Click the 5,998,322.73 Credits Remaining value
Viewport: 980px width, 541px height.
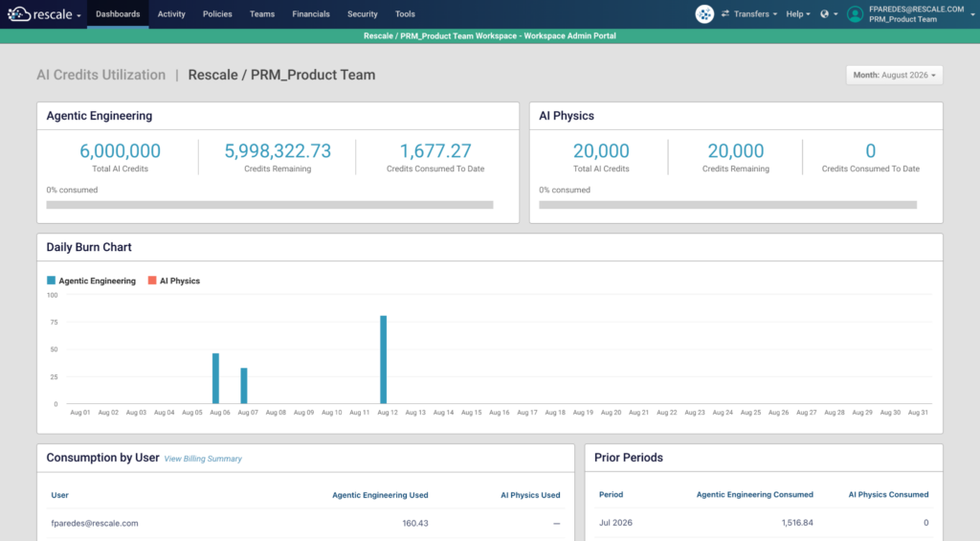[278, 150]
